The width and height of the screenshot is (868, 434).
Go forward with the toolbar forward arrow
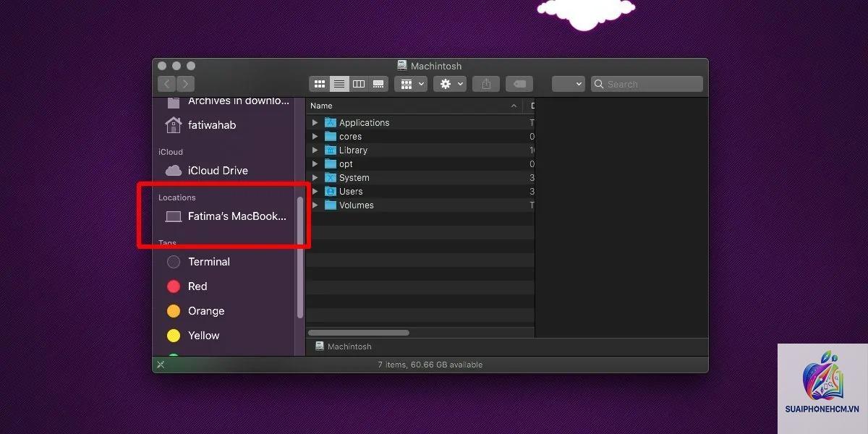185,84
